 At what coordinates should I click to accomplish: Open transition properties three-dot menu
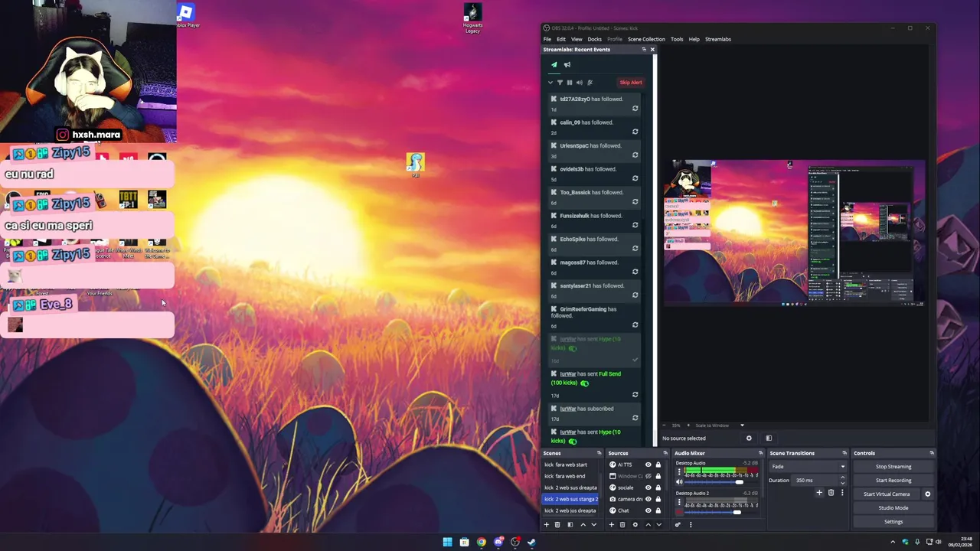click(842, 493)
